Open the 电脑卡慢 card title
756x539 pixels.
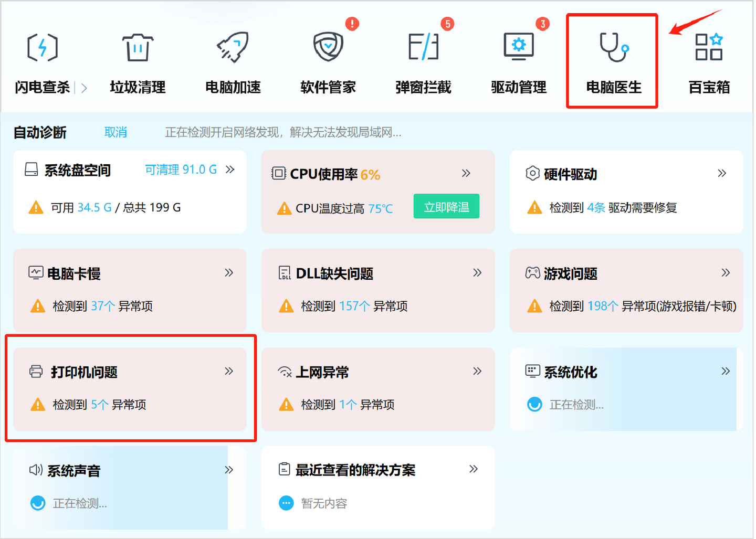(74, 273)
